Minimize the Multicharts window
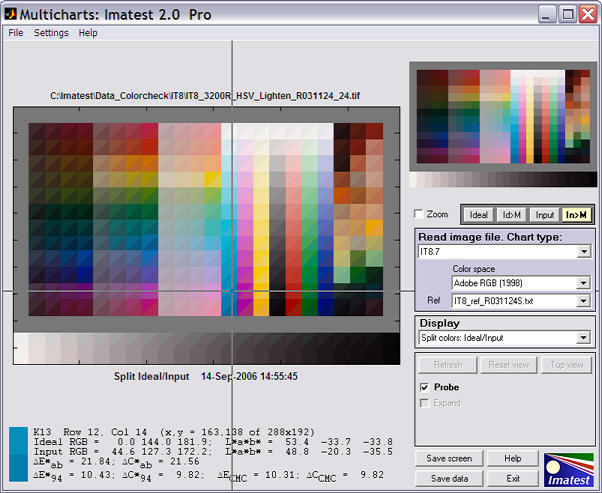This screenshot has width=602, height=493. (x=547, y=15)
